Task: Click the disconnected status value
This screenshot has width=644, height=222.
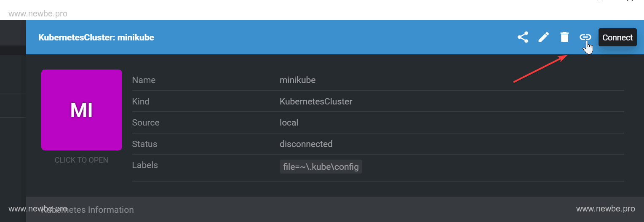Action: tap(306, 144)
